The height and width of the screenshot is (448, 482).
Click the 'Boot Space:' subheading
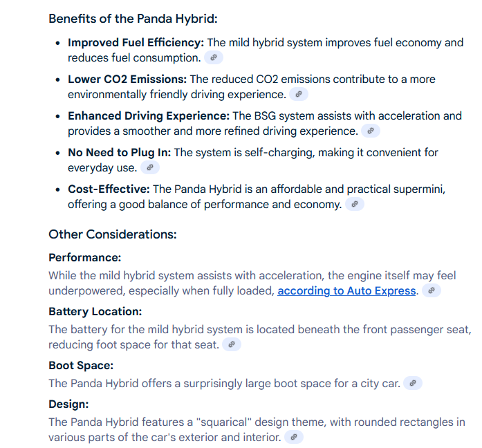(81, 365)
